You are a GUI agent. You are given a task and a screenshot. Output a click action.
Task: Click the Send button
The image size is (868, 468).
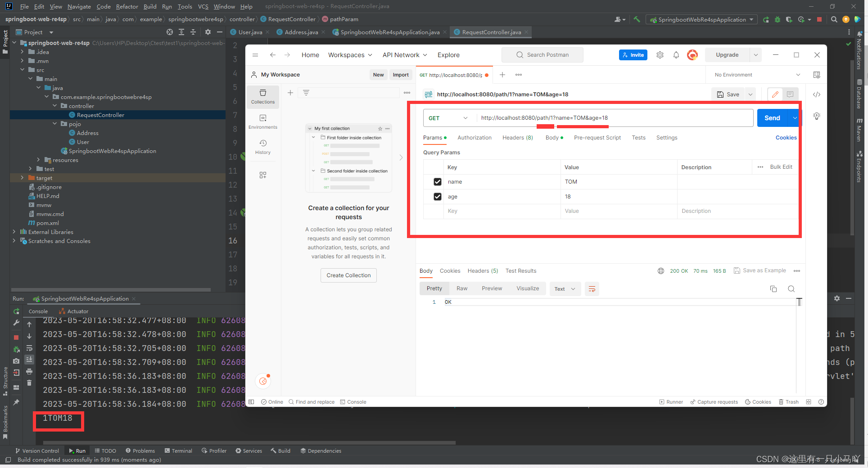[772, 118]
